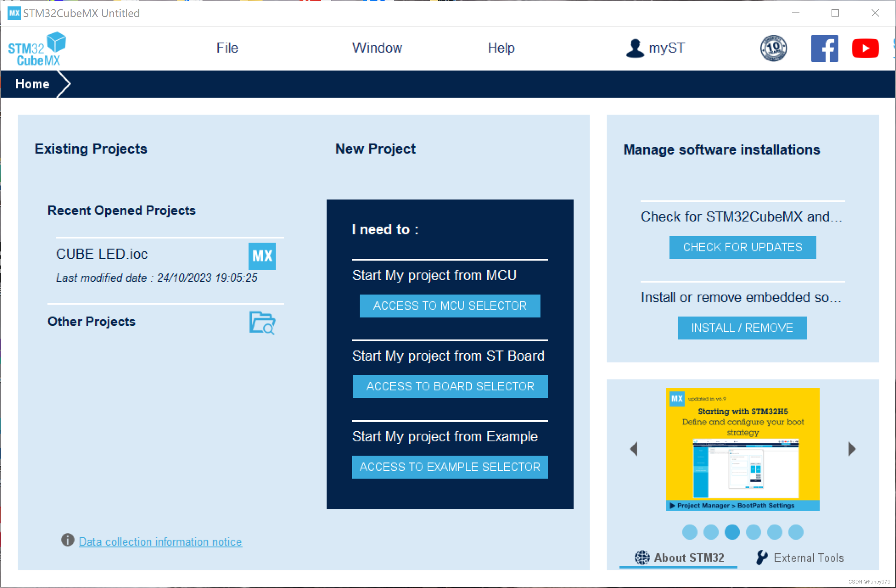
Task: Click the STM32H5 boot strategy thumbnail
Action: pos(742,449)
